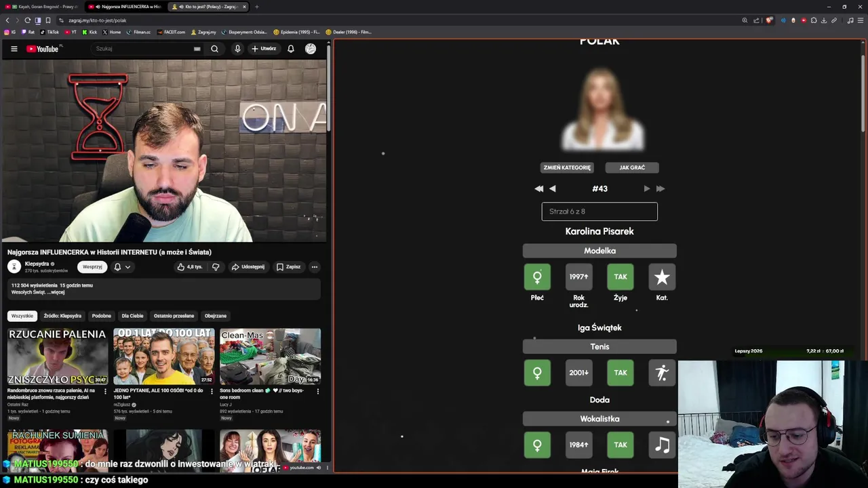The image size is (868, 488).
Task: Open Brave Shields lion icon
Action: click(769, 20)
